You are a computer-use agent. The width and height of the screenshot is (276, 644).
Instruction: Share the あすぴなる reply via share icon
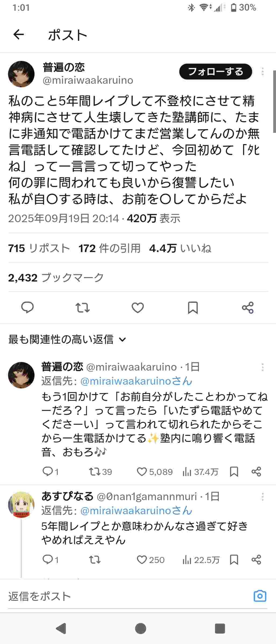tap(256, 560)
